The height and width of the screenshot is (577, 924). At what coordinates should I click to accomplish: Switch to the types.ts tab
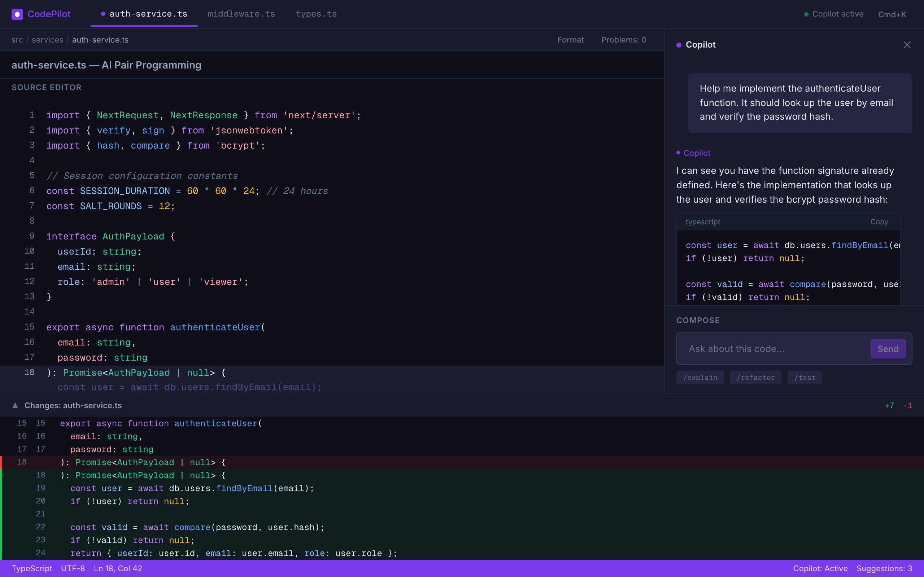[x=316, y=14]
